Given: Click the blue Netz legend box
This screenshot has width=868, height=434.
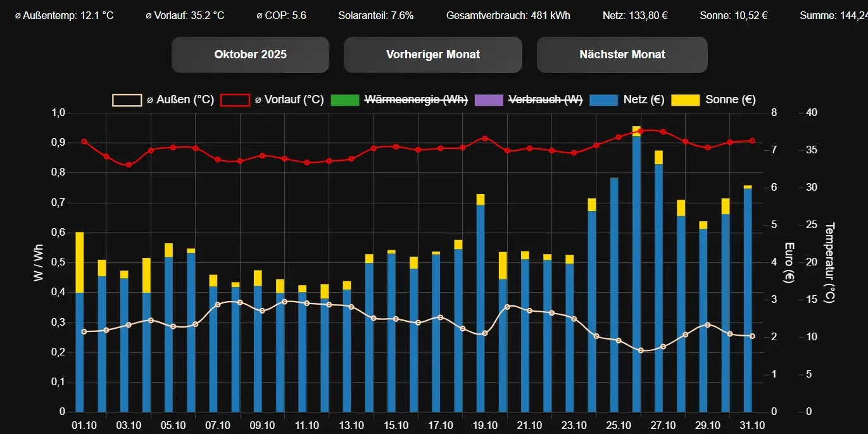Looking at the screenshot, I should [604, 100].
